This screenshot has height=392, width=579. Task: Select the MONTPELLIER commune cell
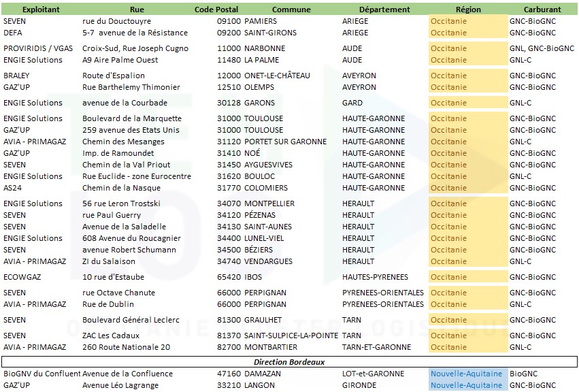[x=269, y=203]
